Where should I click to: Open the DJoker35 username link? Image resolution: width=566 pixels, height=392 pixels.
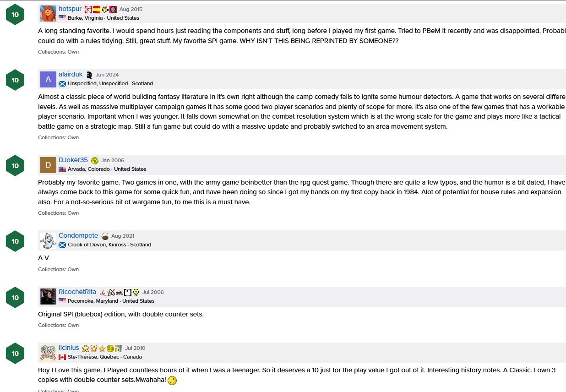[x=73, y=160]
